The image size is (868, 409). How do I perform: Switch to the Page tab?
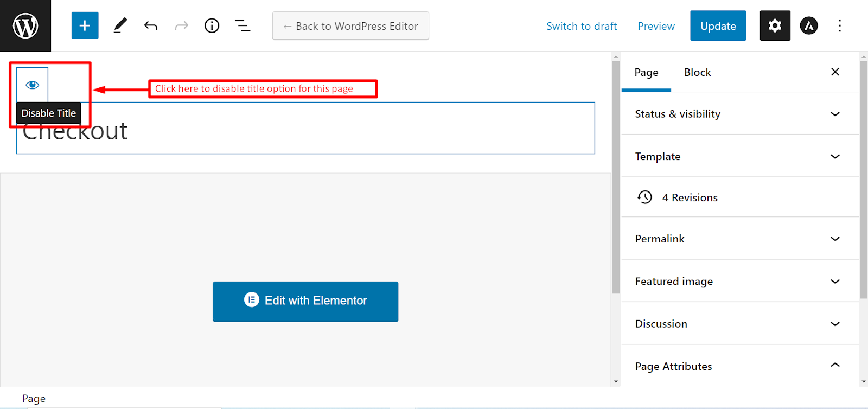coord(646,72)
